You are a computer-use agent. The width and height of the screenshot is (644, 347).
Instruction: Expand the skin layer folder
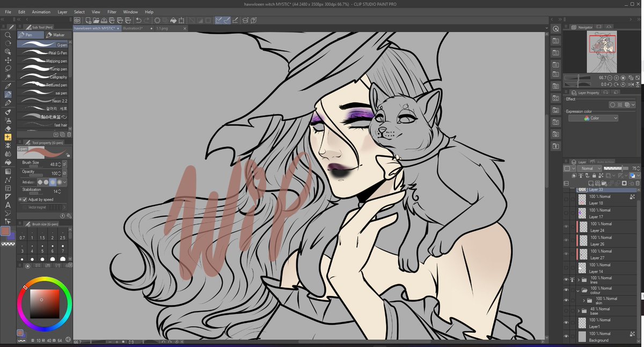pyautogui.click(x=584, y=300)
